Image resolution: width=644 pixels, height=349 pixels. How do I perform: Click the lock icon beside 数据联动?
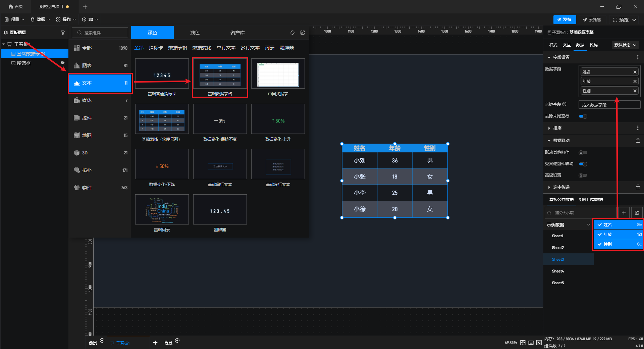[638, 141]
